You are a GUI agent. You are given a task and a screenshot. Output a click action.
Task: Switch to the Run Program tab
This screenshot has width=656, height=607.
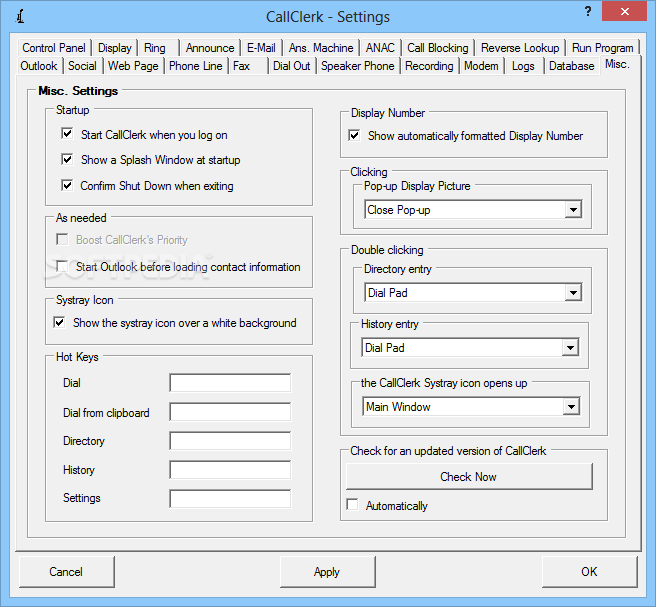602,48
